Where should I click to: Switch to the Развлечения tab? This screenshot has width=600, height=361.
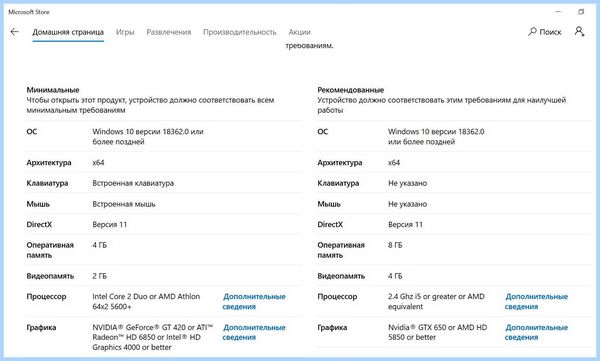(169, 32)
